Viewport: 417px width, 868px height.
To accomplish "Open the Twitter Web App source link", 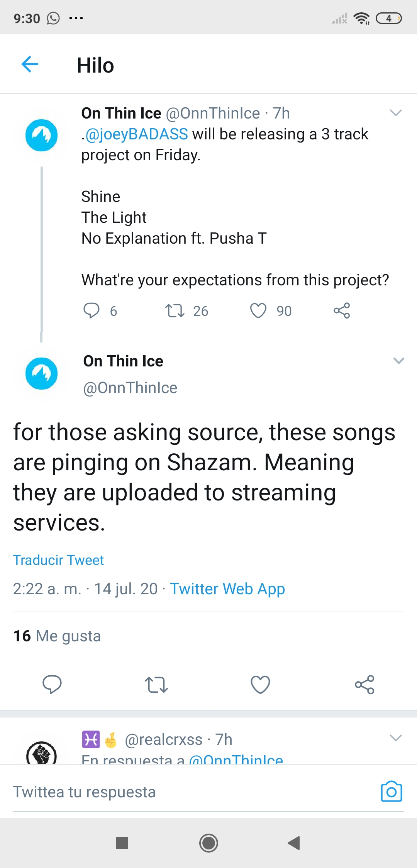I will point(228,589).
